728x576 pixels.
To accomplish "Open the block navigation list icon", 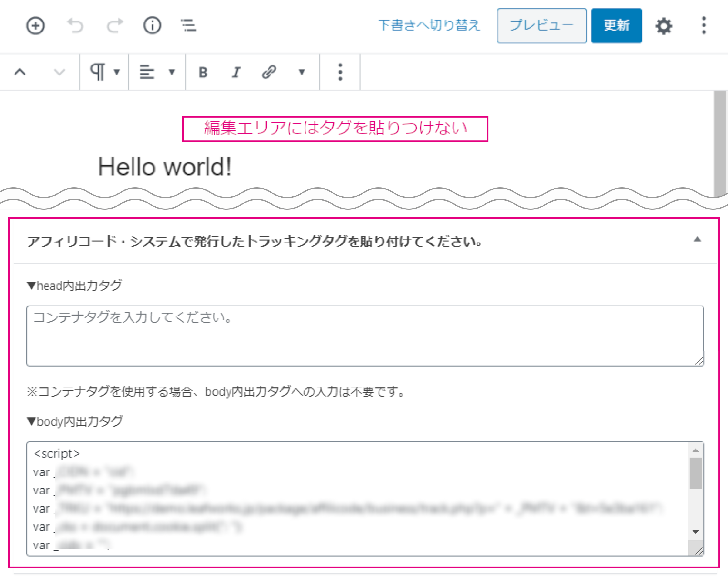I will (188, 25).
